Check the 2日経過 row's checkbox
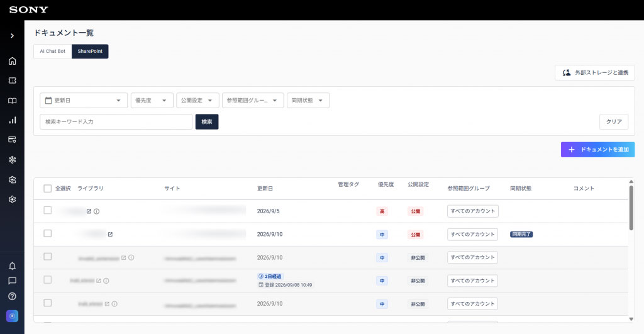Screen dimensions: 644x334 [x=48, y=280]
